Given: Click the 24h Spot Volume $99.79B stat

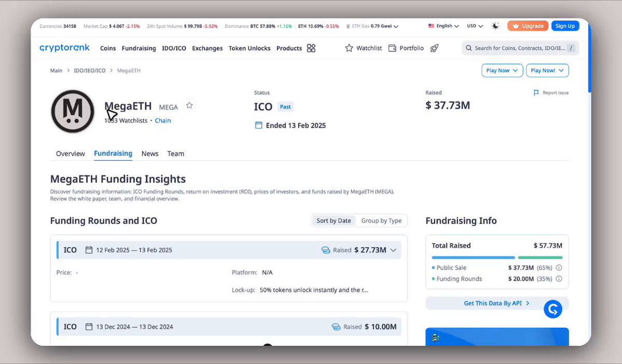Looking at the screenshot, I should tap(182, 26).
